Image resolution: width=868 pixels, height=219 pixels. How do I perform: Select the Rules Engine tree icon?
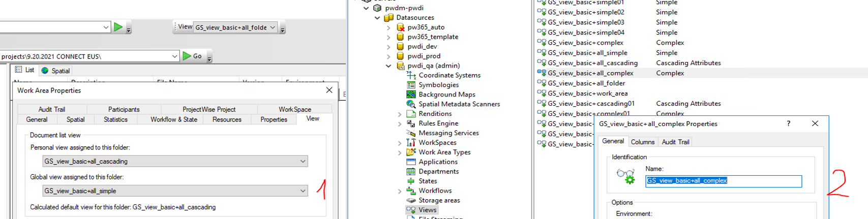[x=411, y=123]
